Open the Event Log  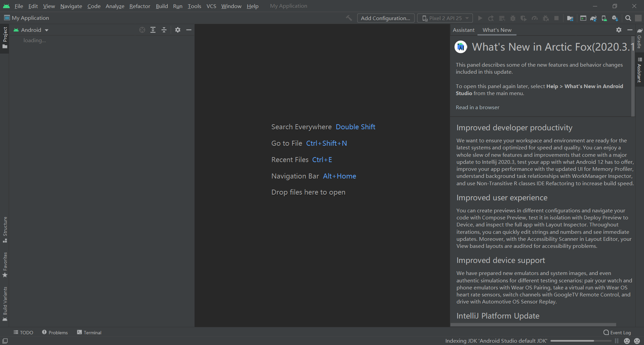(x=617, y=333)
